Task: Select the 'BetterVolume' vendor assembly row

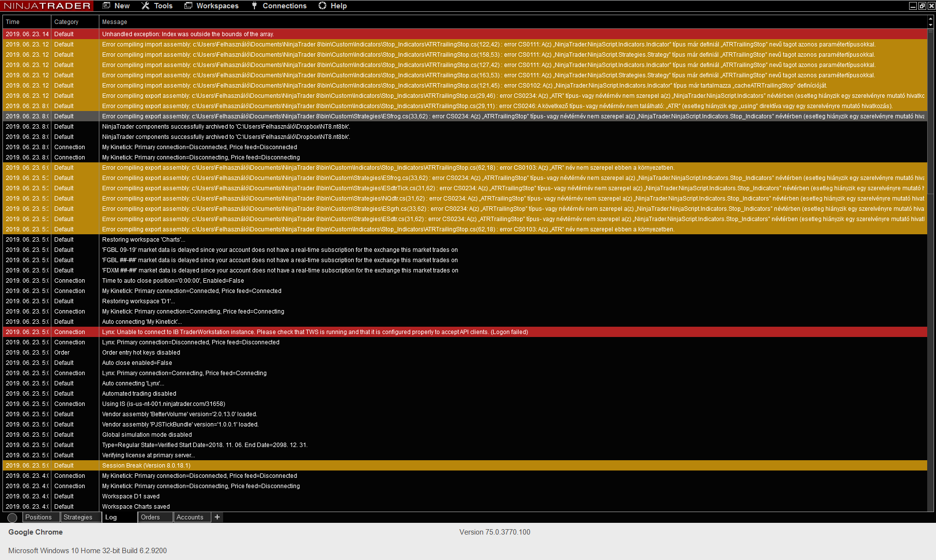Action: coord(465,414)
